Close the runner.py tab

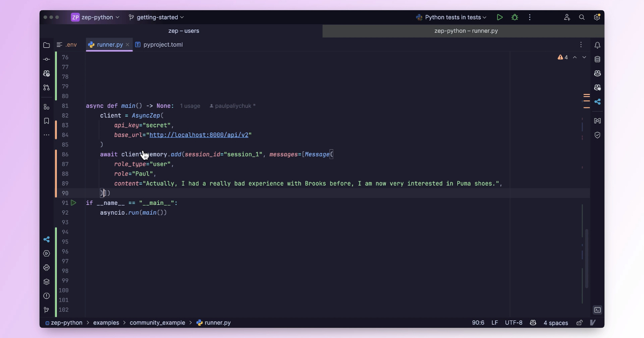pyautogui.click(x=128, y=45)
